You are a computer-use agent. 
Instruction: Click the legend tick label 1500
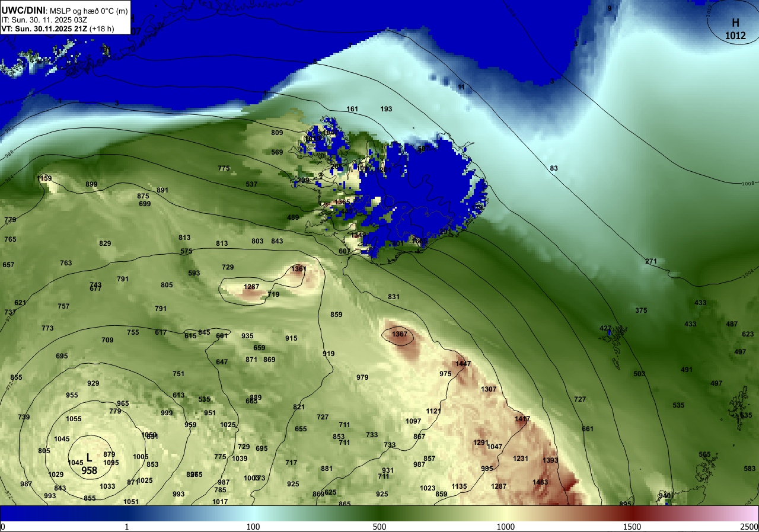click(x=632, y=527)
